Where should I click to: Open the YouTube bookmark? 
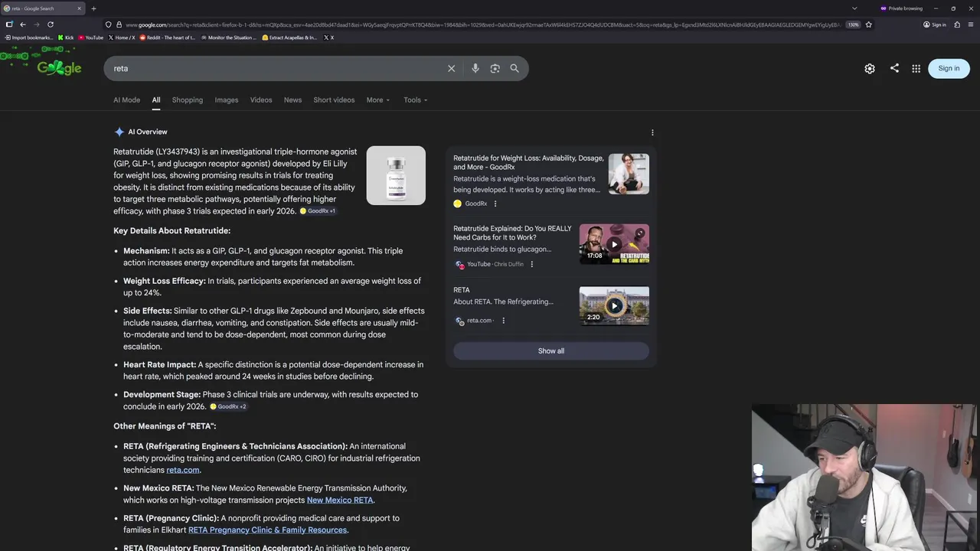click(x=91, y=37)
